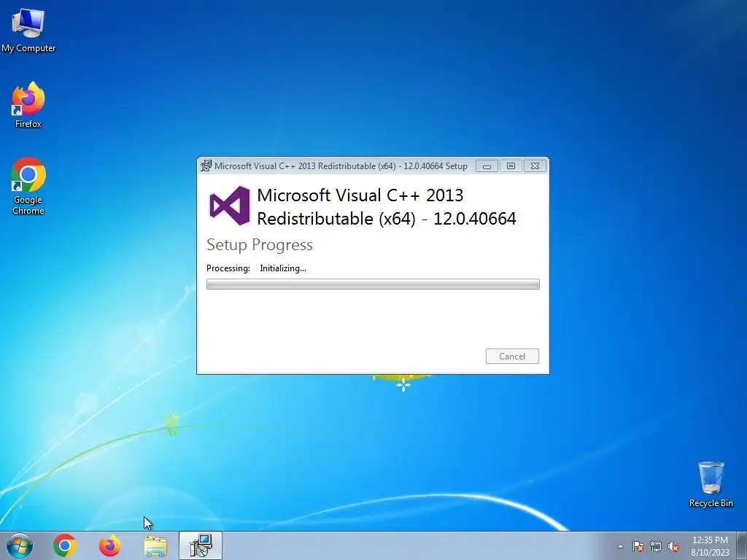The width and height of the screenshot is (747, 560).
Task: Click the setup window title bar text
Action: click(x=341, y=166)
